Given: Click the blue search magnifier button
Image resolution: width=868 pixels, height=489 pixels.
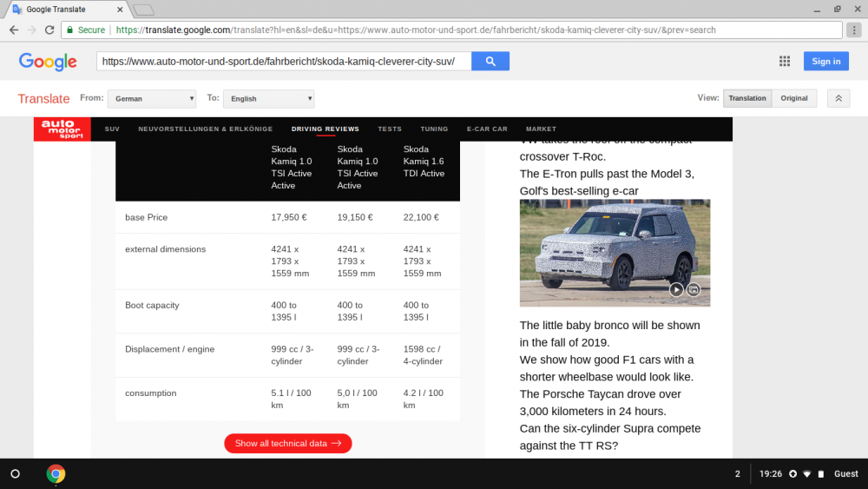Looking at the screenshot, I should pos(490,62).
